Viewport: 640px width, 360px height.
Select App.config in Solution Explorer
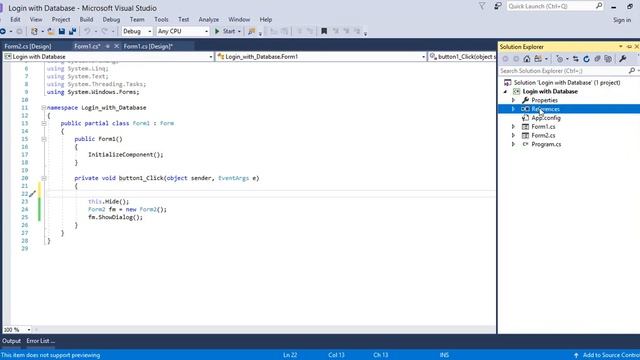(x=546, y=118)
